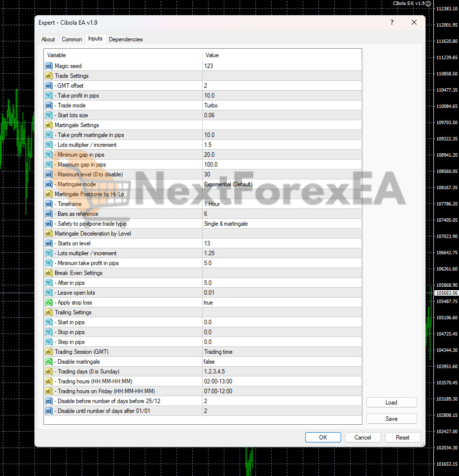Open the Trade mode Turbo value dropdown
The image size is (459, 476).
coord(281,105)
